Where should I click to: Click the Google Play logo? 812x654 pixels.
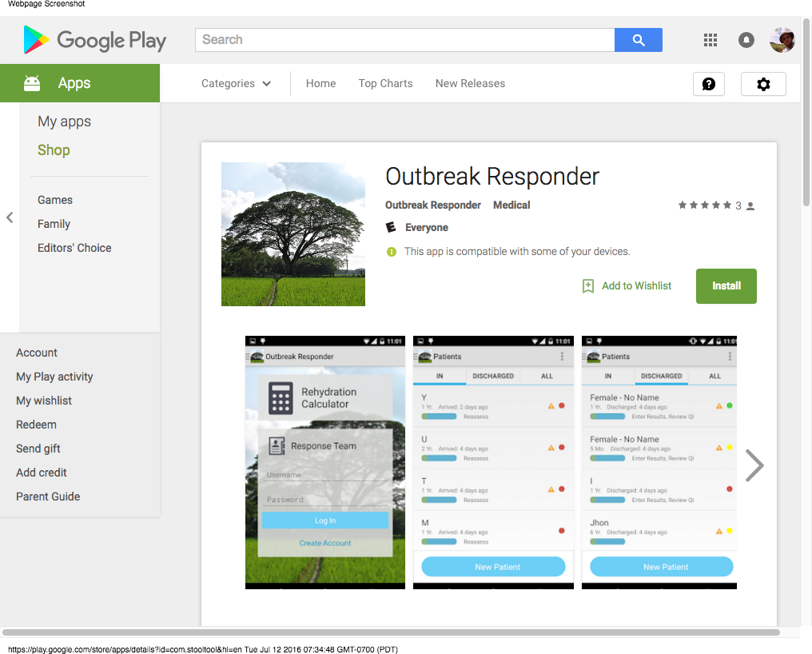(x=95, y=40)
